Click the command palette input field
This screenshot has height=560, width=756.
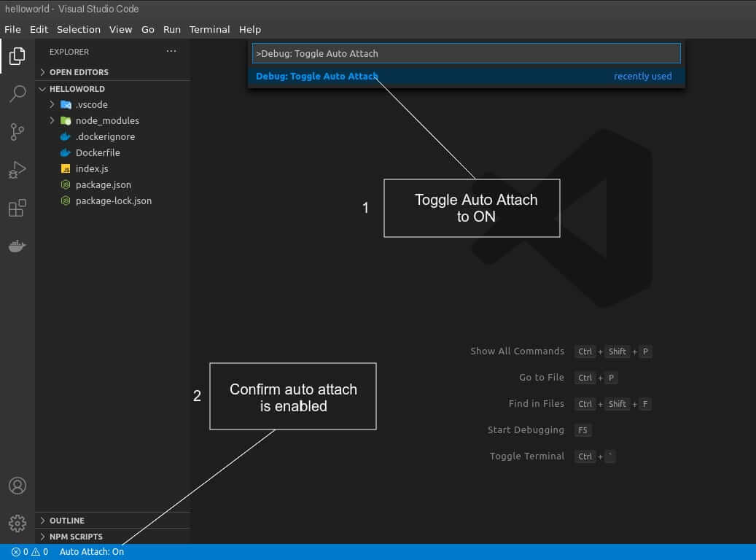pos(467,53)
